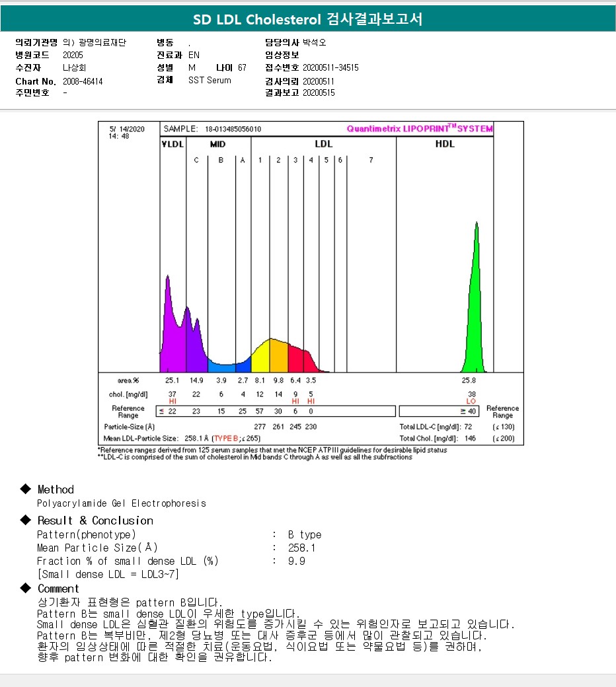
Task: Select the institution name "의) 광명의료재단"
Action: click(95, 42)
